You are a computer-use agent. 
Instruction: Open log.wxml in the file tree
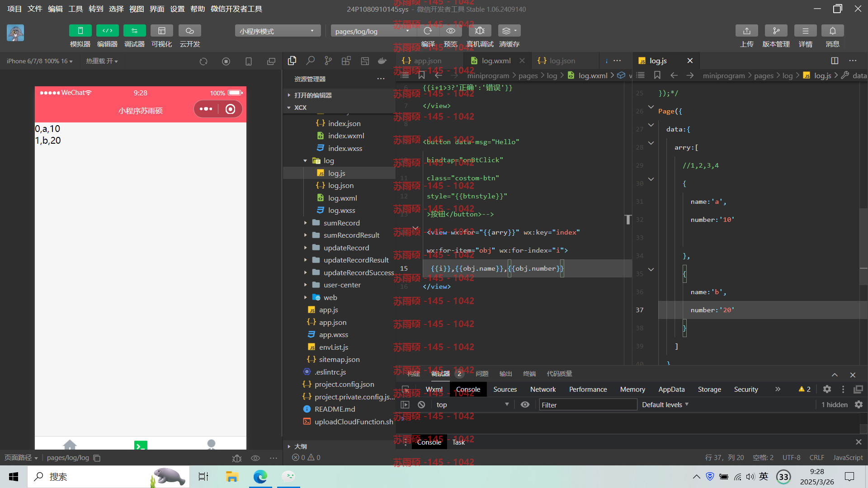pos(342,198)
